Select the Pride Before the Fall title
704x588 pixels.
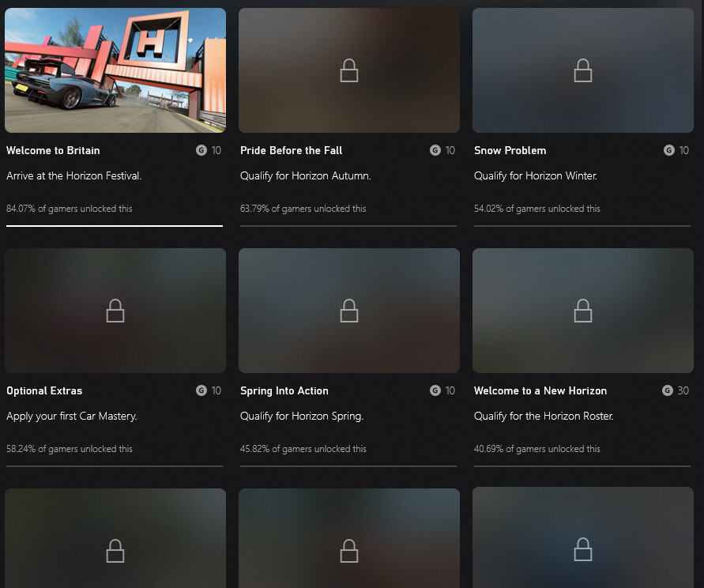tap(291, 150)
